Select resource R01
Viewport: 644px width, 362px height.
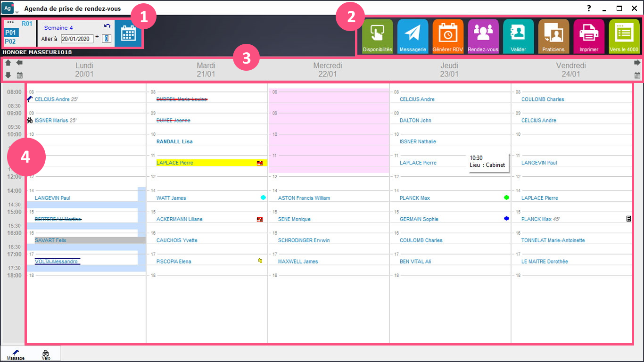coord(27,24)
